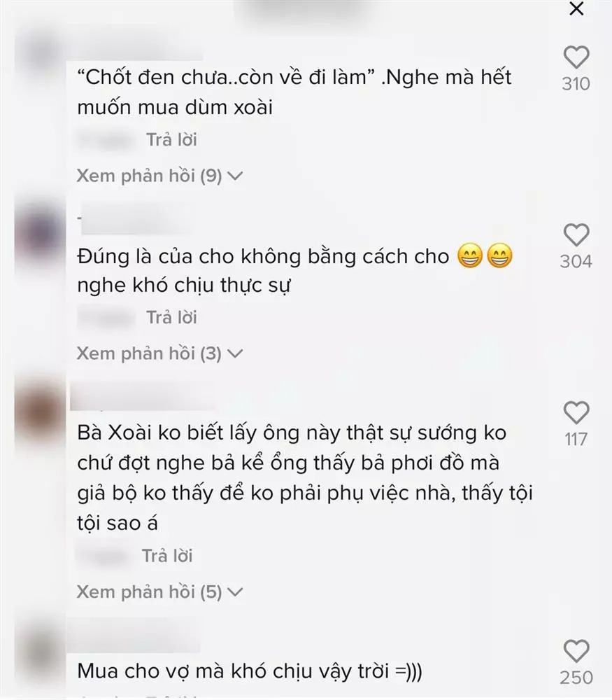Expand 'Xem phản hồi (5)' replies

tap(159, 592)
